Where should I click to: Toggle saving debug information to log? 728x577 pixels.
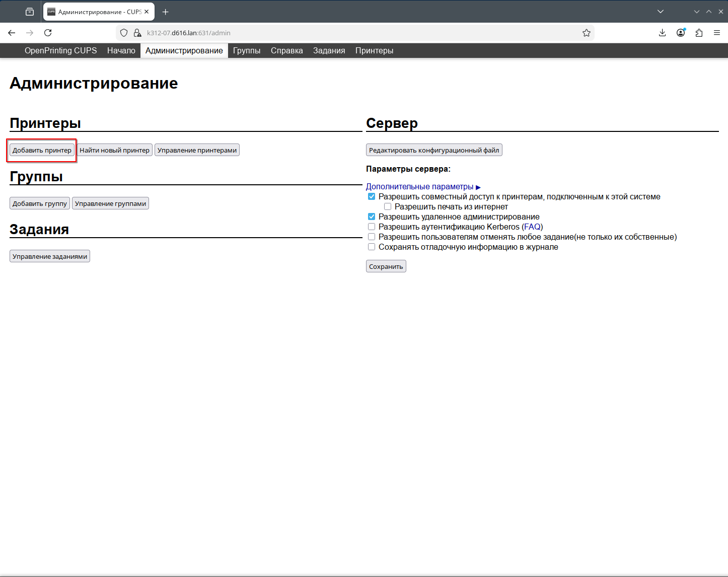point(372,247)
